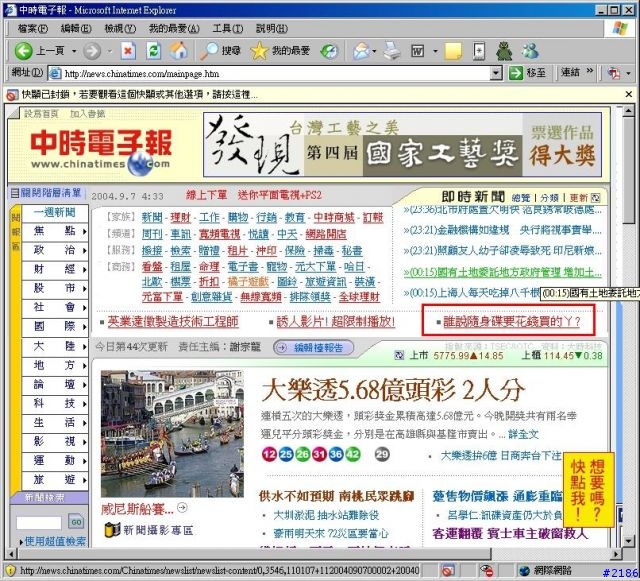The width and height of the screenshot is (640, 581).
Task: Open the 誘人影片! 超限制播放! link
Action: [x=336, y=322]
